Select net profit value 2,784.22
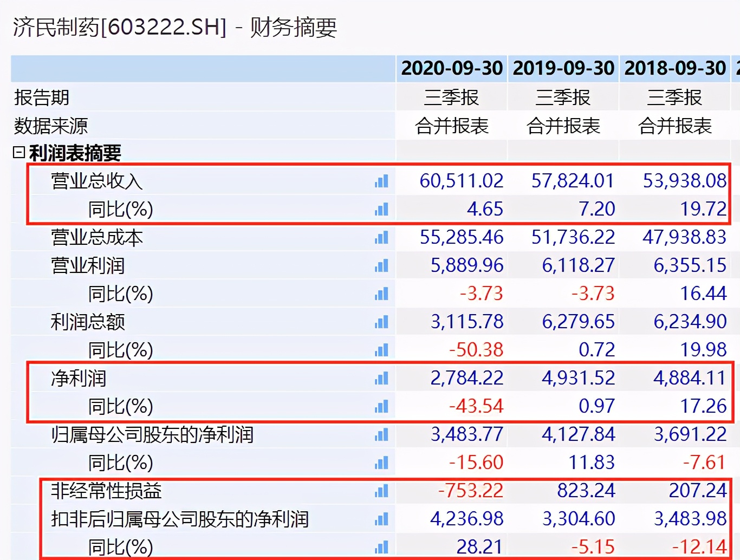Viewport: 740px width, 560px height. tap(467, 378)
